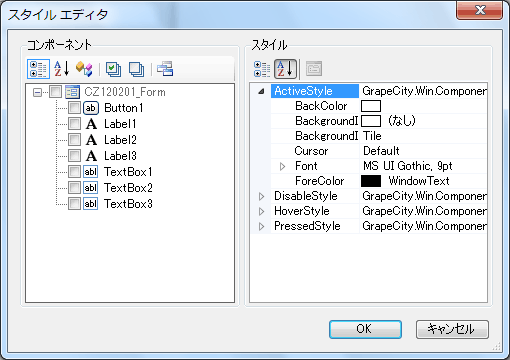Click the キャンセル button
Image resolution: width=510 pixels, height=360 pixels.
[452, 329]
